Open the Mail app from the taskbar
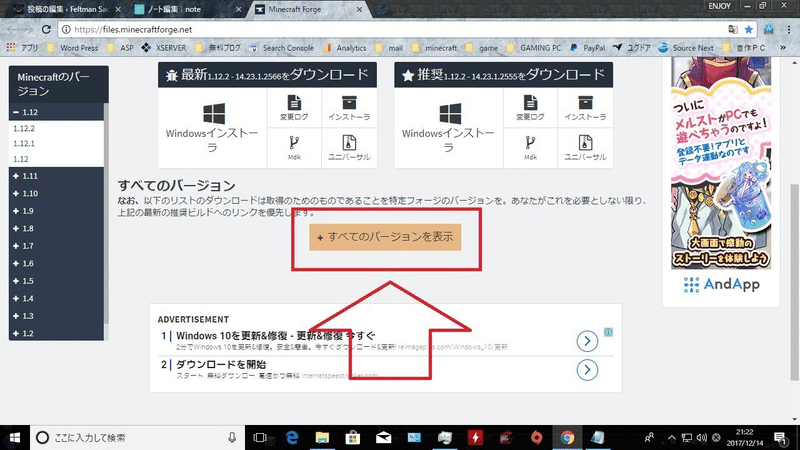Screen dimensions: 800x450 coord(383,438)
